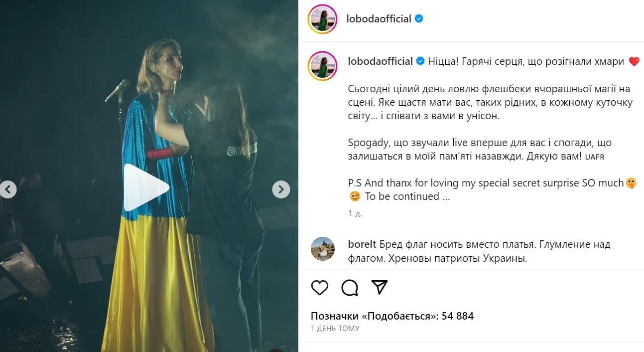View the list of 54 884 likes
The image size is (644, 352).
tap(392, 316)
